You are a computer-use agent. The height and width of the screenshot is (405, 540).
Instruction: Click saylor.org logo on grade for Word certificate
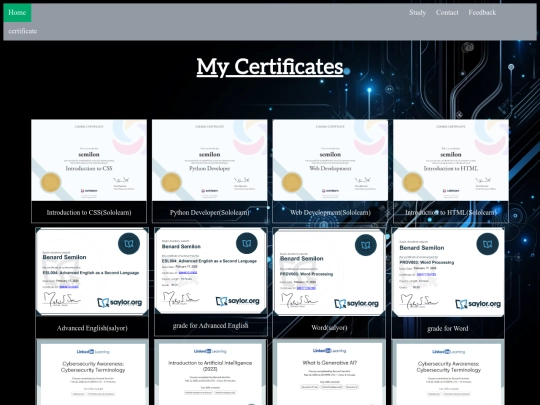tap(478, 304)
